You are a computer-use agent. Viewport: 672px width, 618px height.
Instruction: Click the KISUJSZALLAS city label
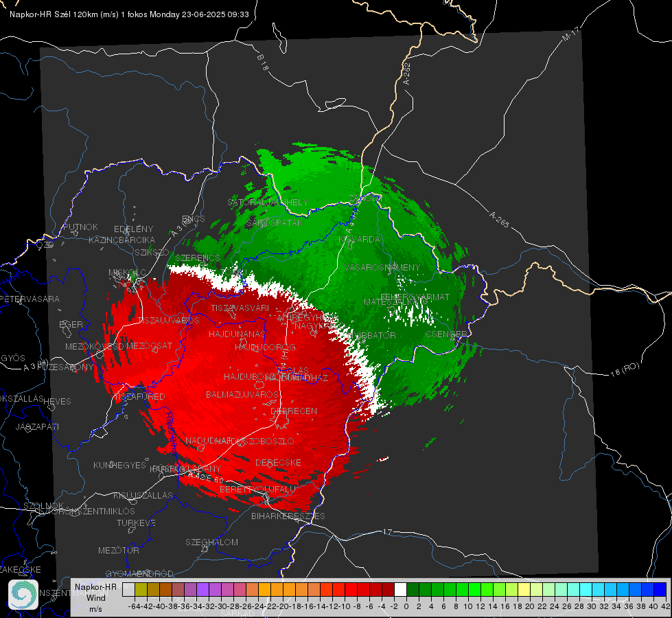pyautogui.click(x=143, y=495)
